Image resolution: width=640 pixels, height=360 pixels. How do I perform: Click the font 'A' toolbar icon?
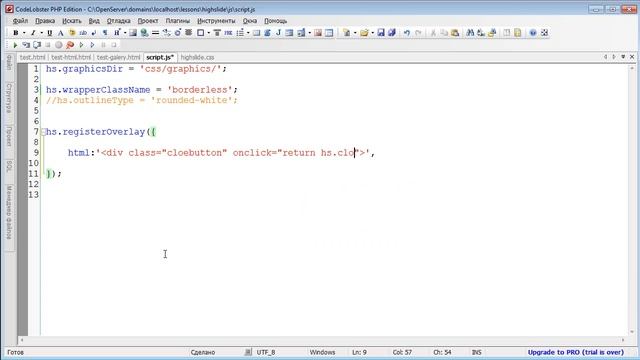pyautogui.click(x=60, y=33)
